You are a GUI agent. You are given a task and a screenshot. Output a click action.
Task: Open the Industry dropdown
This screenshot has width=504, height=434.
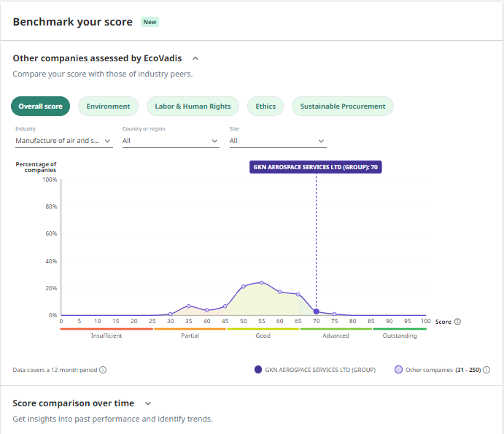click(64, 141)
